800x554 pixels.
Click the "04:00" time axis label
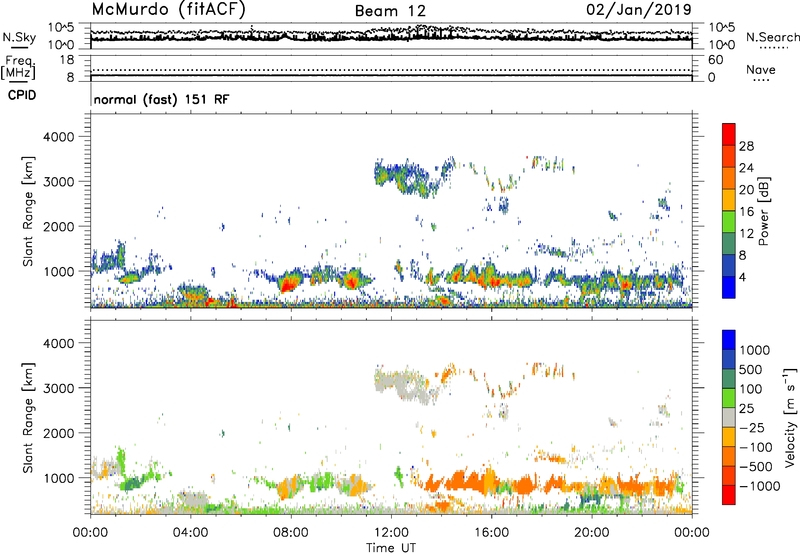(190, 533)
